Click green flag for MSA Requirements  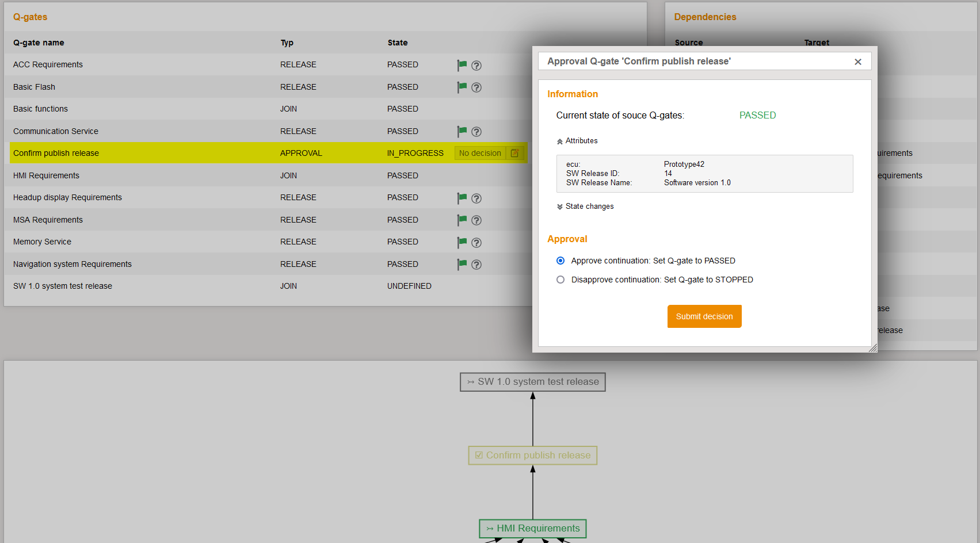coord(462,220)
